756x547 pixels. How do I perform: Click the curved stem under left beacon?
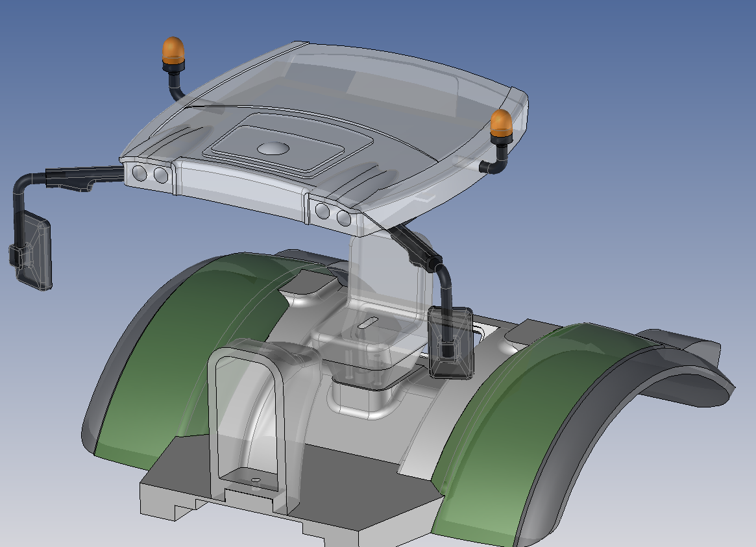174,84
